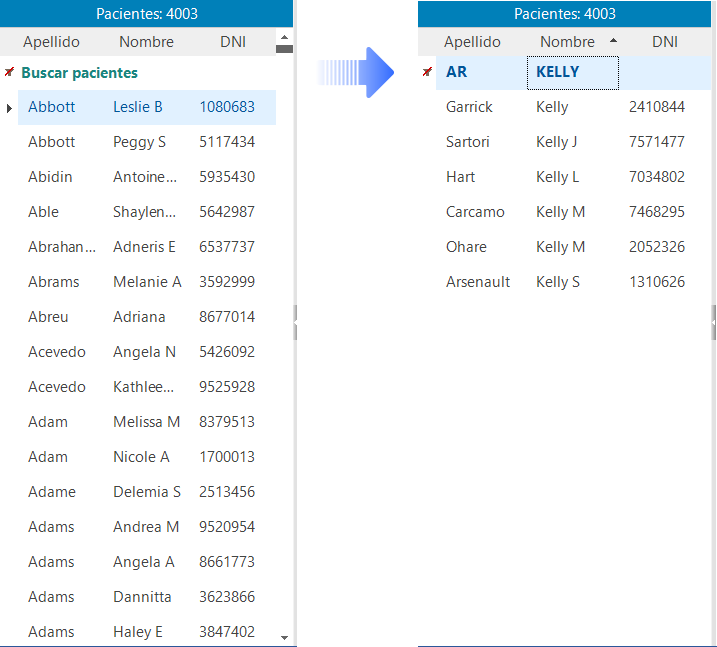Click DNI 2410844 cell
717x647 pixels.
[657, 107]
